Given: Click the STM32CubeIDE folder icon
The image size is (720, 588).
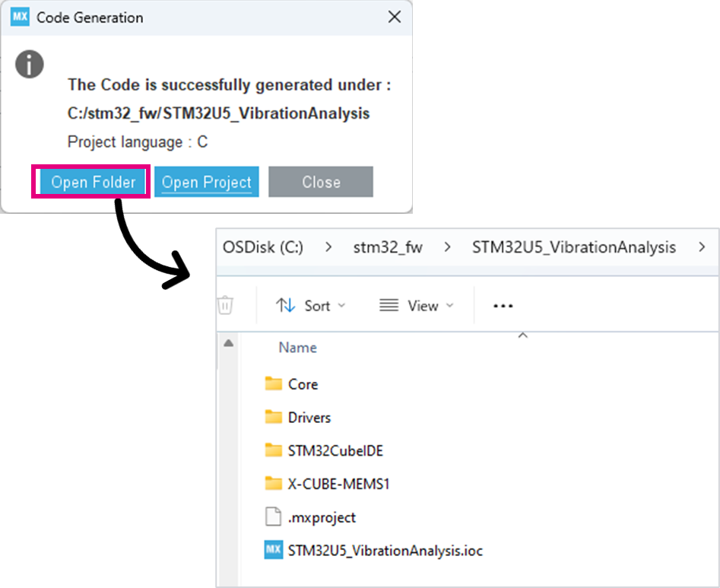Looking at the screenshot, I should [x=274, y=450].
